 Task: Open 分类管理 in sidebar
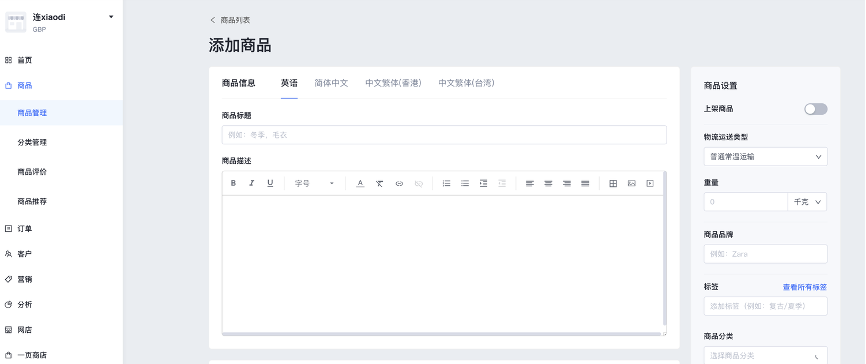point(32,143)
